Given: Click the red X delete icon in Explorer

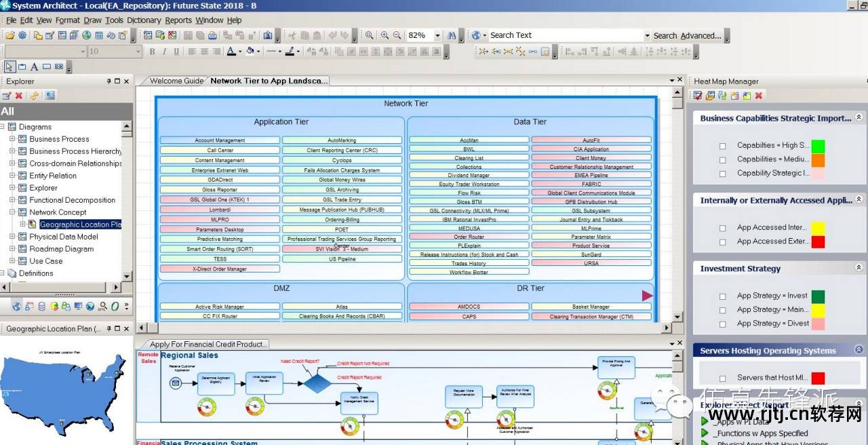Looking at the screenshot, I should (x=18, y=96).
